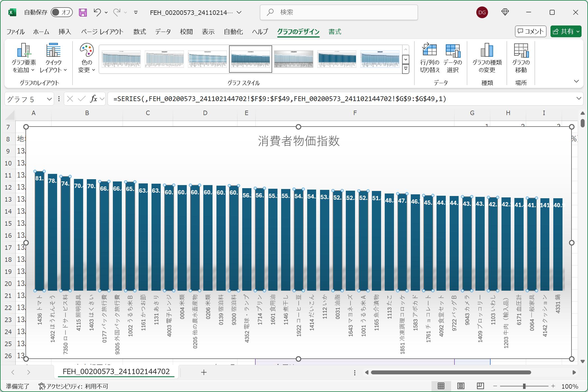Switch to the 校閲 tab
The image size is (588, 392).
click(186, 32)
